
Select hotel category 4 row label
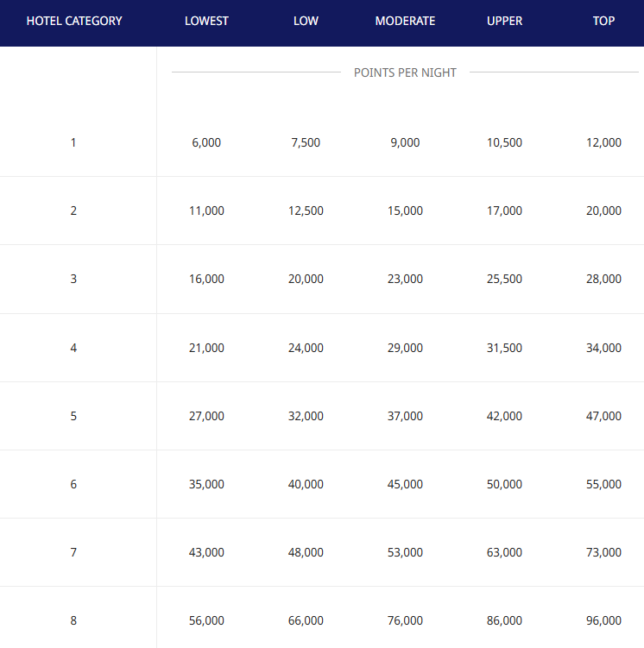[73, 348]
